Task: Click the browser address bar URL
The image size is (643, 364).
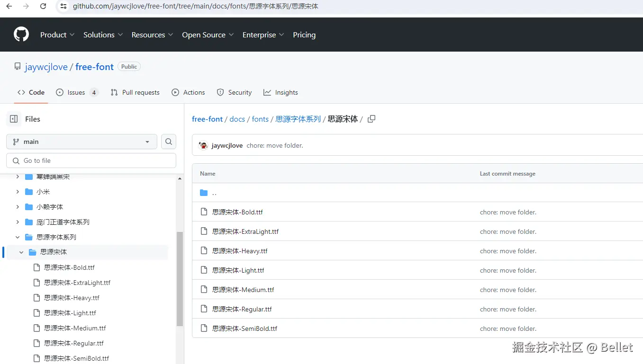Action: pyautogui.click(x=196, y=6)
